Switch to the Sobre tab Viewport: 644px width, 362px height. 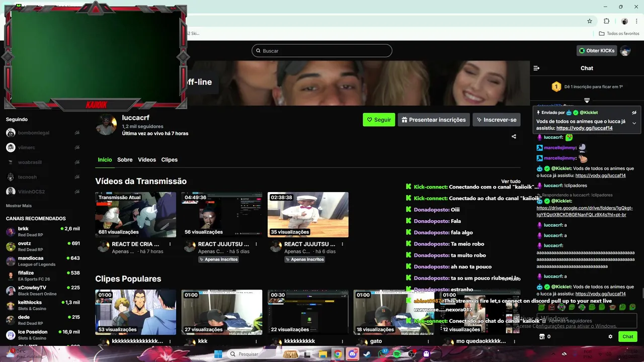125,159
